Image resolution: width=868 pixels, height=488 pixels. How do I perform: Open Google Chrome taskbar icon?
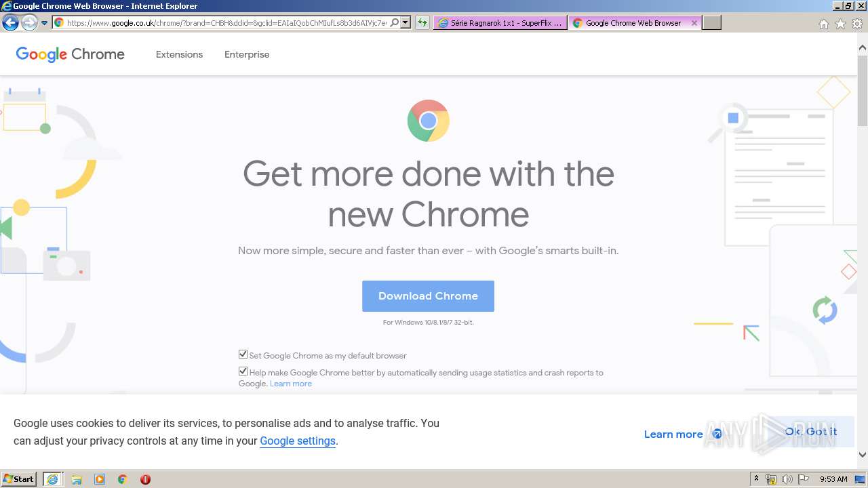point(123,479)
